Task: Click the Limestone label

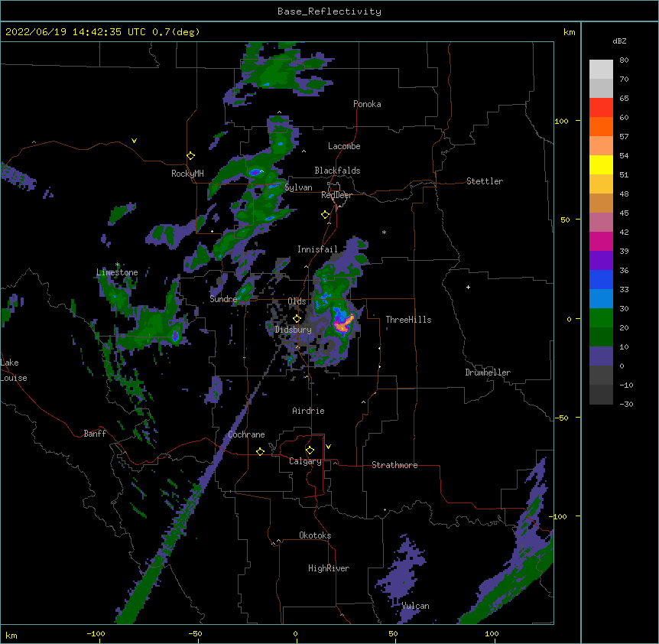Action: pos(117,272)
